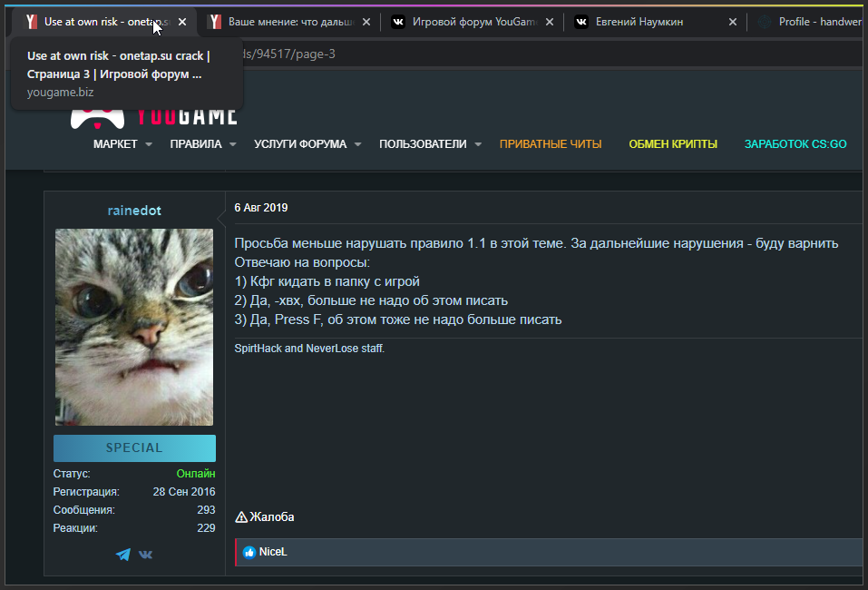Click the VK favicon on the Игровой форум YouGame tab
868x590 pixels.
[398, 22]
